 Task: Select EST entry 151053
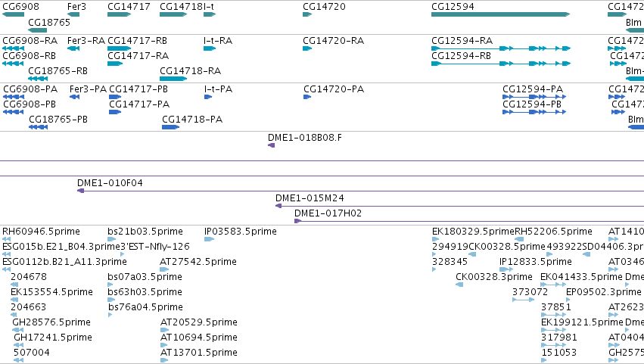pyautogui.click(x=559, y=353)
